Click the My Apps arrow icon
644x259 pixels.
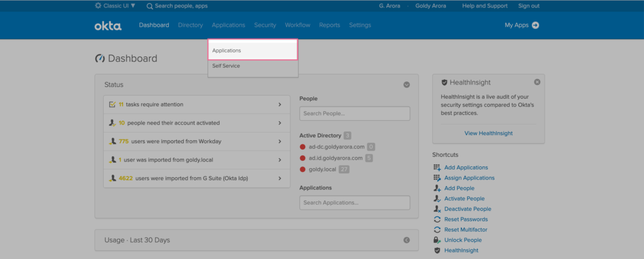tap(535, 25)
